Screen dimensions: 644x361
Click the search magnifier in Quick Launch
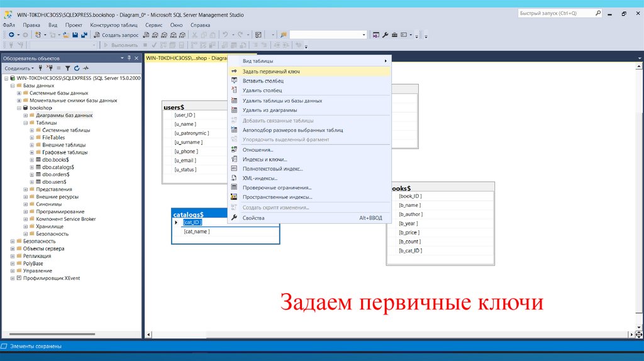click(598, 13)
